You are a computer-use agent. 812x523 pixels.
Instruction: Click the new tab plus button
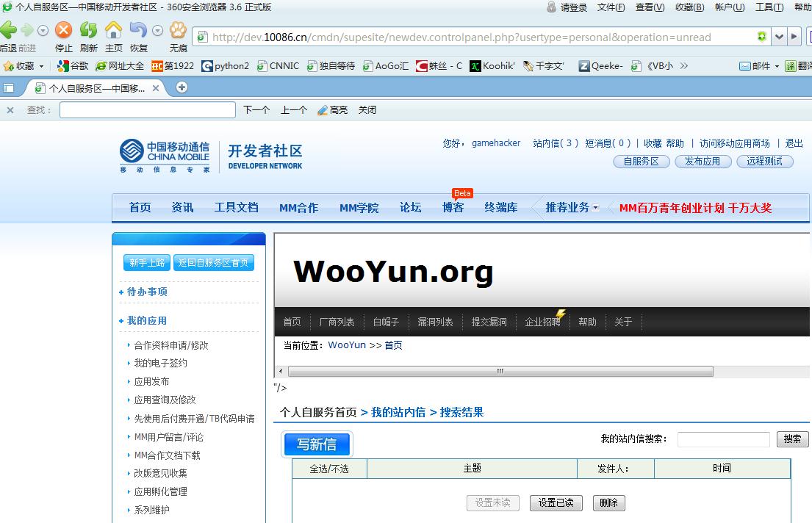pos(182,87)
